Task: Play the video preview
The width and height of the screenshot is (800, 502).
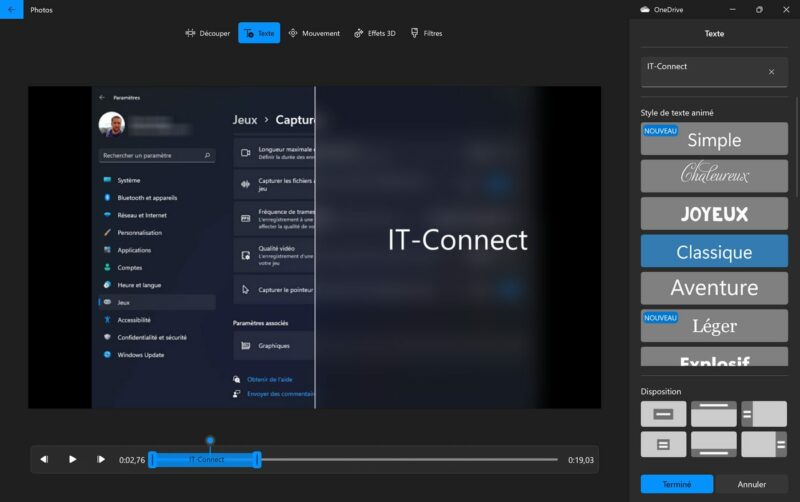Action: tap(72, 459)
